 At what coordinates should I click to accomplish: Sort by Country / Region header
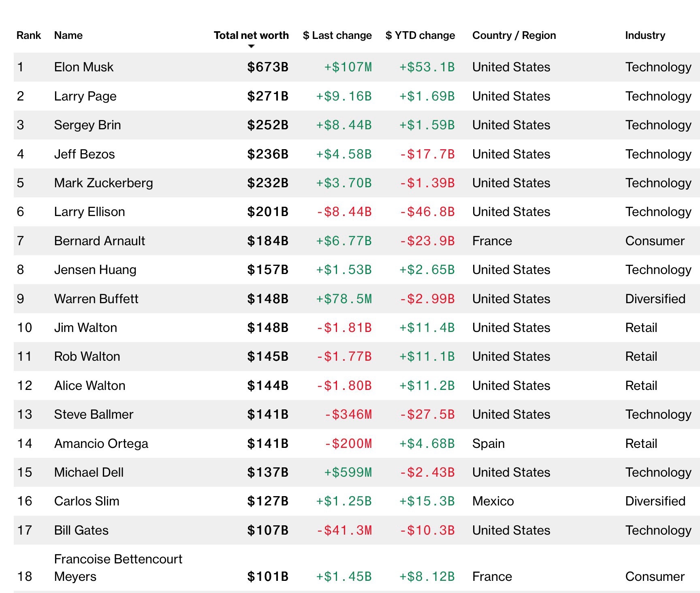[x=514, y=35]
